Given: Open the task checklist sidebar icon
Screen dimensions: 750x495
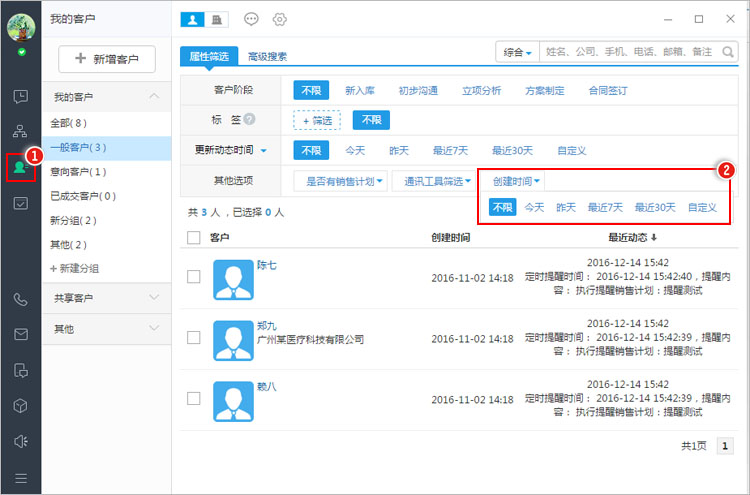Looking at the screenshot, I should (x=21, y=203).
